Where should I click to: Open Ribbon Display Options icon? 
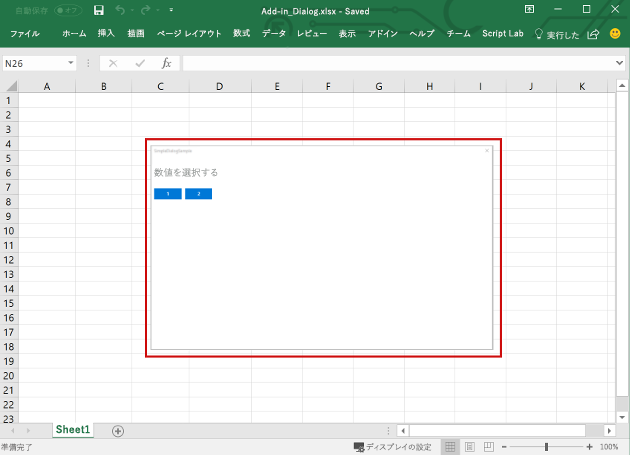[x=530, y=9]
